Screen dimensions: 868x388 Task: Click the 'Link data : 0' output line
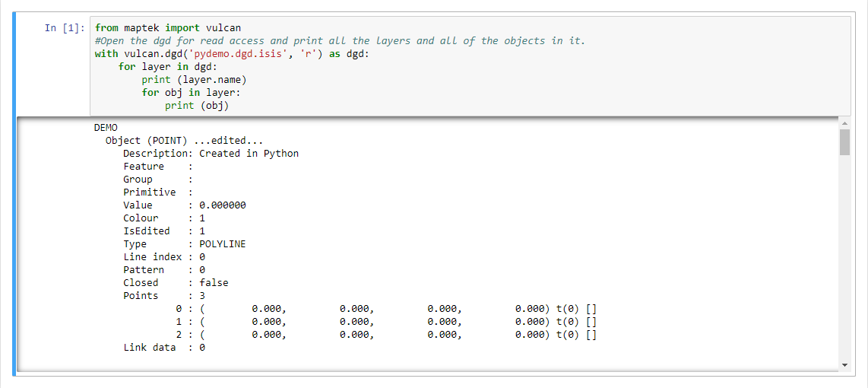(164, 348)
